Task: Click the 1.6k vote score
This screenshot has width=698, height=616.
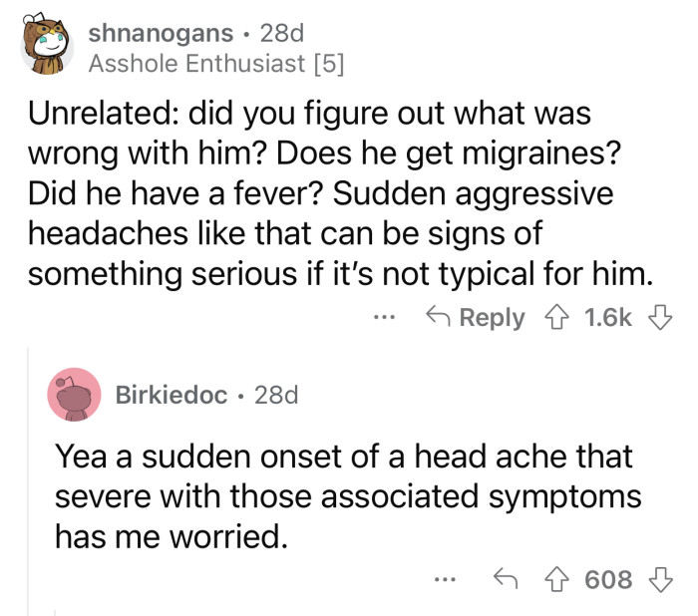Action: pyautogui.click(x=606, y=318)
